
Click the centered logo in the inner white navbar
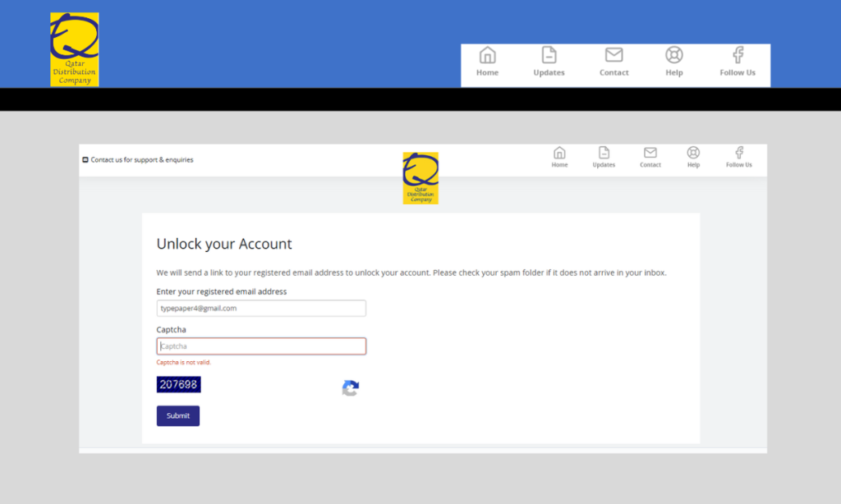[420, 178]
